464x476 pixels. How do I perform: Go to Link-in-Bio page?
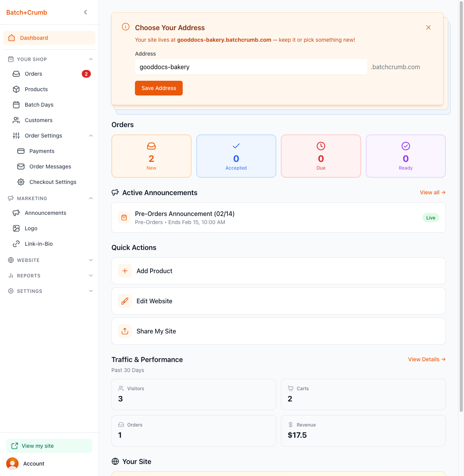pos(39,244)
